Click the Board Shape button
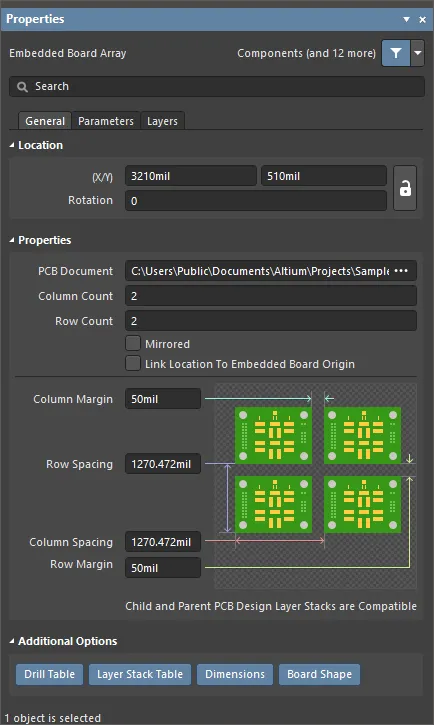 click(x=319, y=674)
